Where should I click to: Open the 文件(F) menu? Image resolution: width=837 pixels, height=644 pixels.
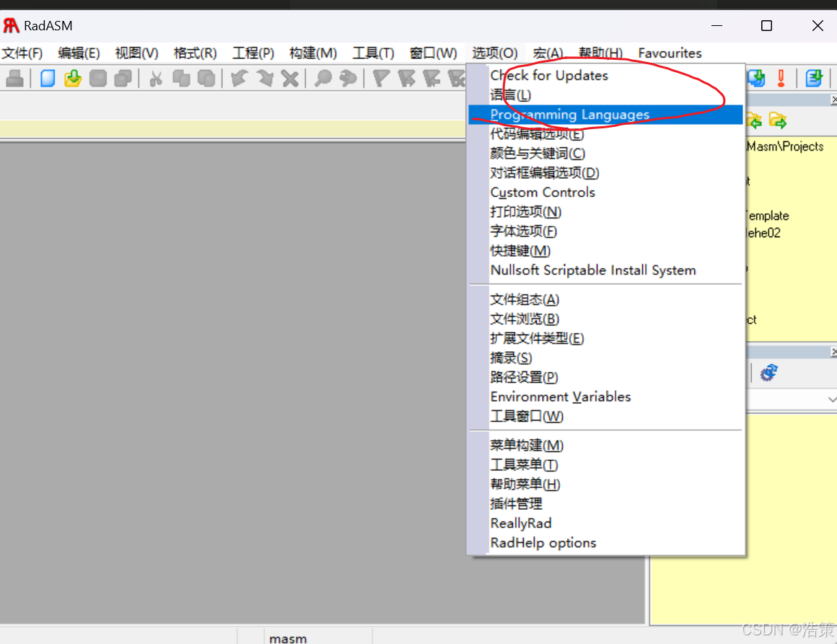tap(22, 53)
